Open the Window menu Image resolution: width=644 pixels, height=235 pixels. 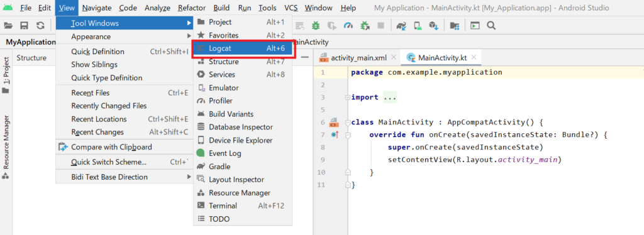point(319,8)
